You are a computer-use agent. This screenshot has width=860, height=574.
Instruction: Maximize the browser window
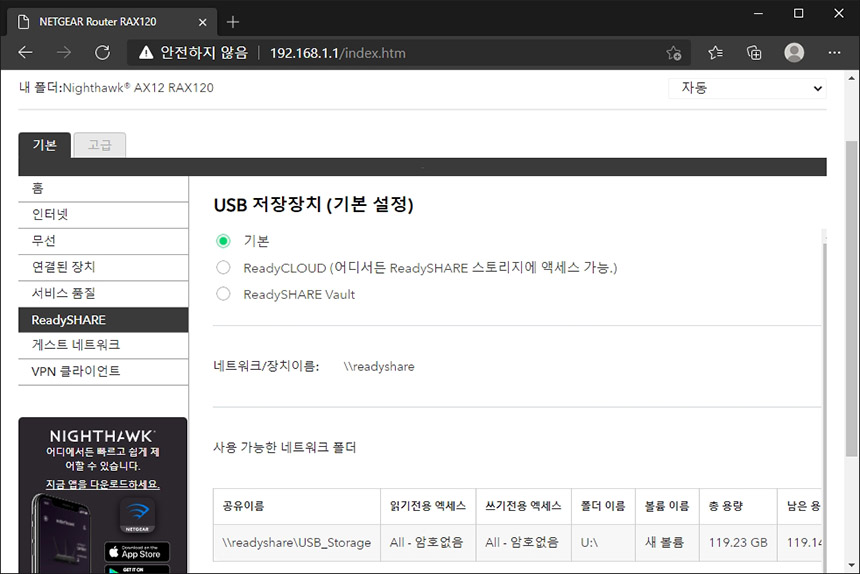point(799,13)
